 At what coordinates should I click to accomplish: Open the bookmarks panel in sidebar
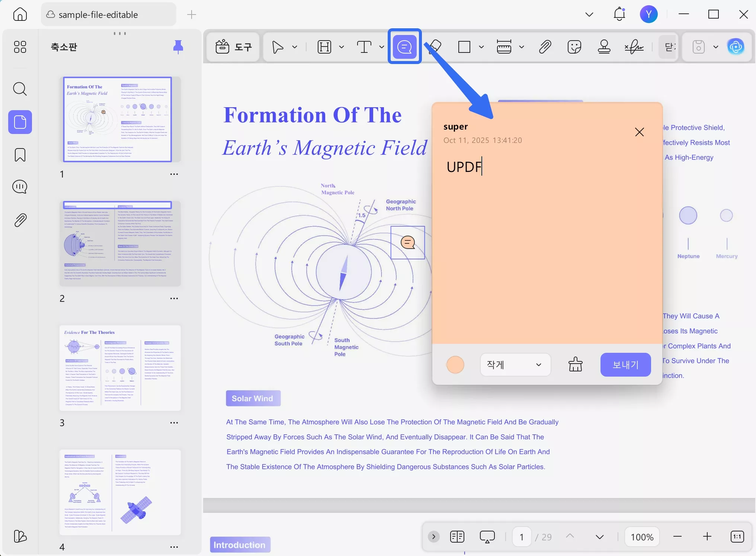pyautogui.click(x=20, y=155)
